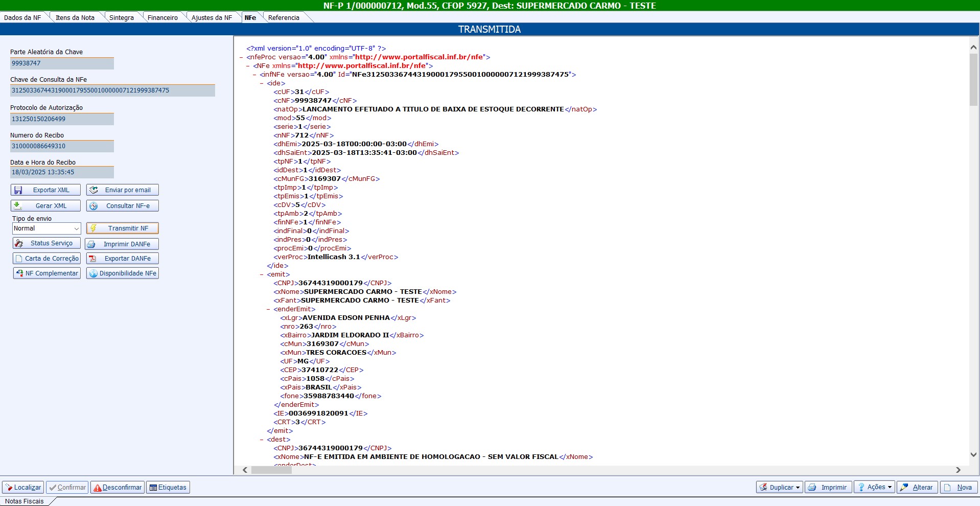This screenshot has width=980, height=506.
Task: Click the Transmitir NF lightning icon
Action: (x=94, y=228)
